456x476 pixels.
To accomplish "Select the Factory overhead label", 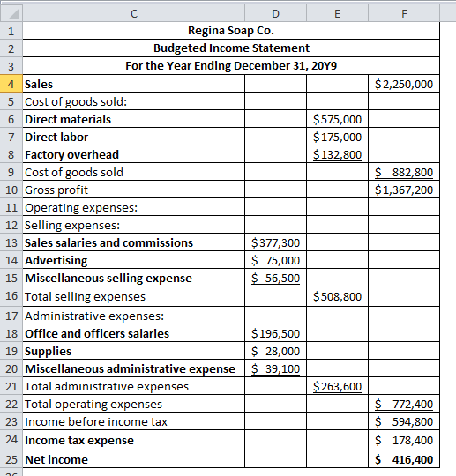I will [x=134, y=154].
